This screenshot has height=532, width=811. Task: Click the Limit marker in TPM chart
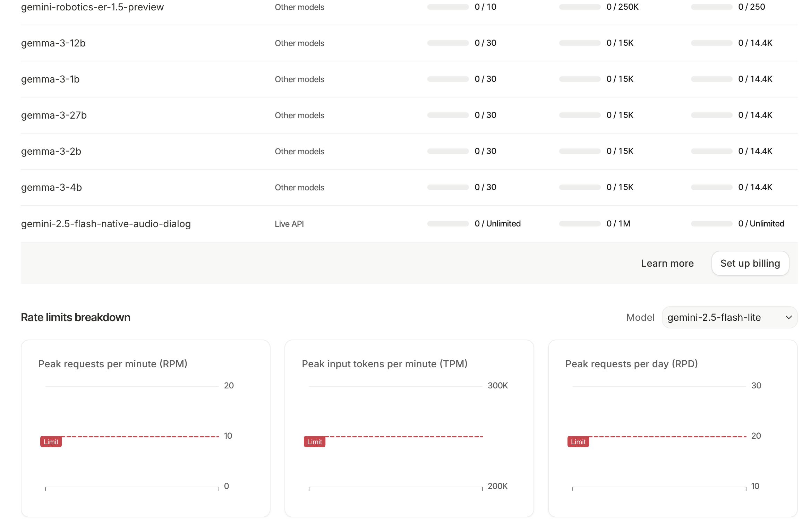click(315, 441)
